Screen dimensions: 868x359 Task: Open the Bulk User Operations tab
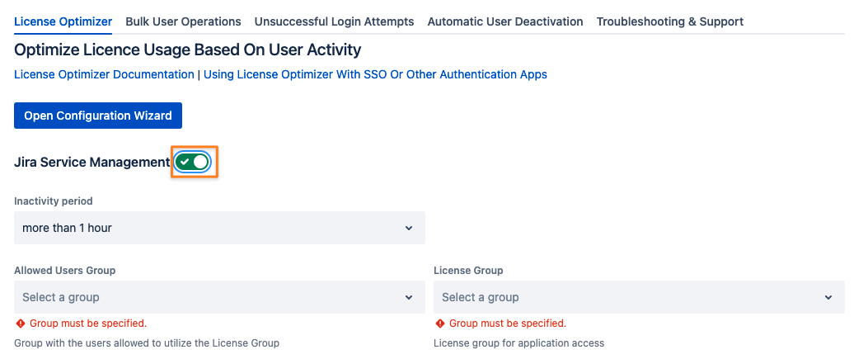click(x=183, y=21)
